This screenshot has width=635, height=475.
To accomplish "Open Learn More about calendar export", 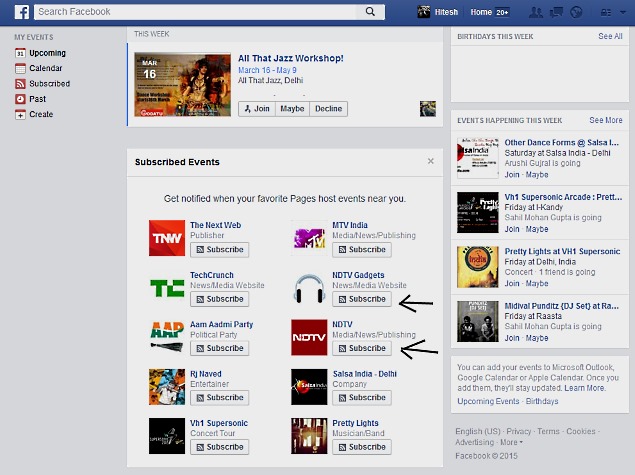I will (584, 388).
